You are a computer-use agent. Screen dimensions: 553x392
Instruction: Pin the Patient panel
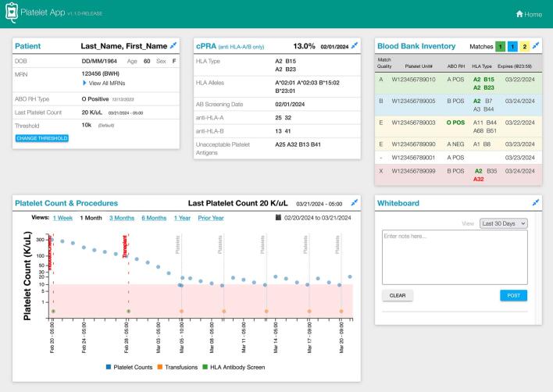(x=173, y=47)
